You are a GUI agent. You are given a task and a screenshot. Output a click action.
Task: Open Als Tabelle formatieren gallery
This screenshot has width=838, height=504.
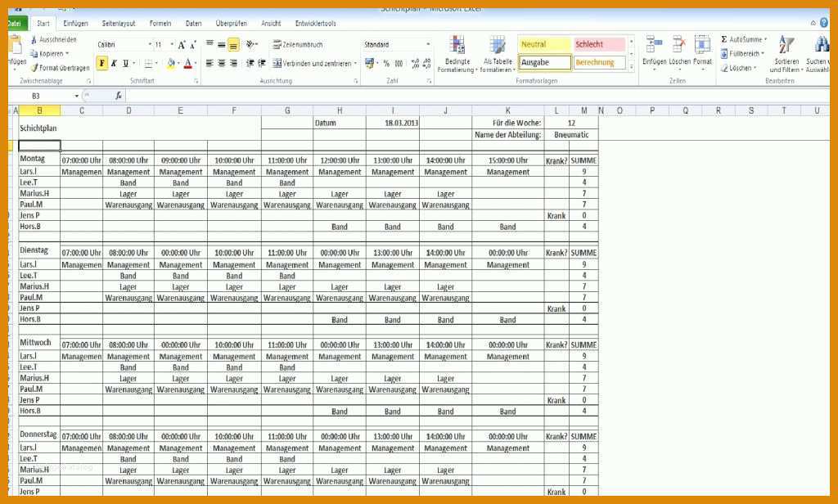pyautogui.click(x=498, y=55)
